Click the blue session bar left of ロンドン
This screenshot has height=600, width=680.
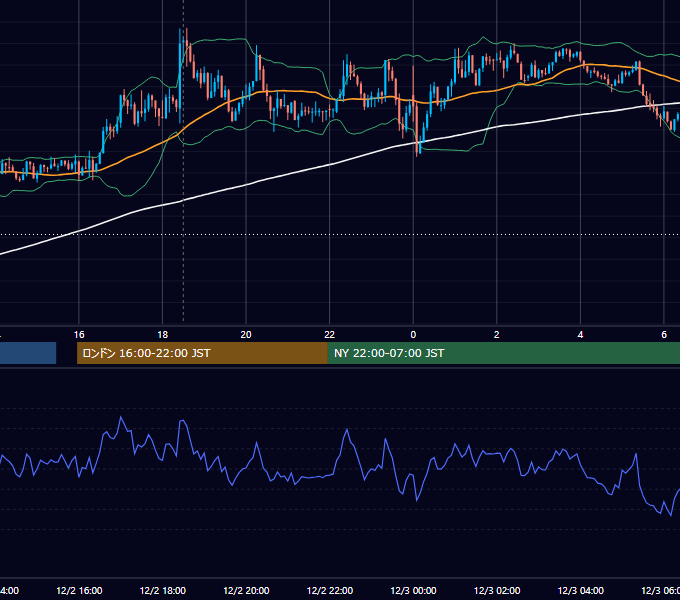pos(28,353)
